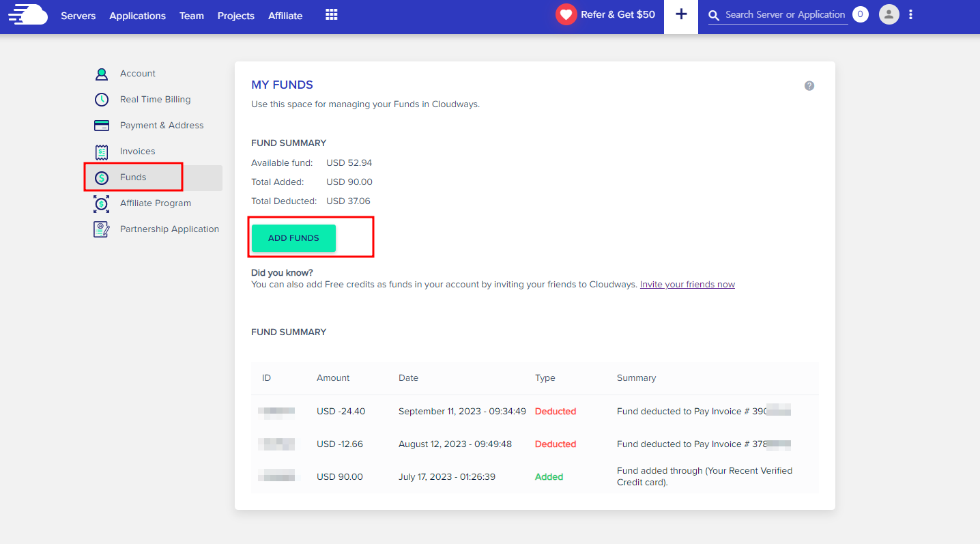
Task: Click the Invoice # 378 deduction summary
Action: pyautogui.click(x=704, y=444)
